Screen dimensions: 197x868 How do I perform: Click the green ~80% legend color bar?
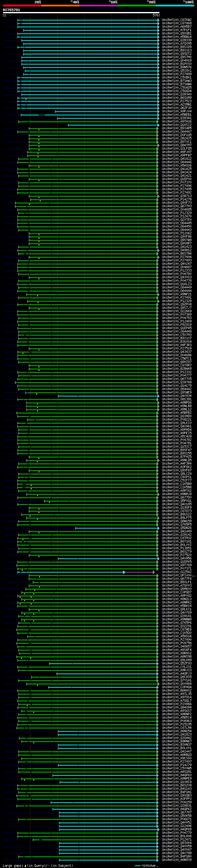point(137,6)
